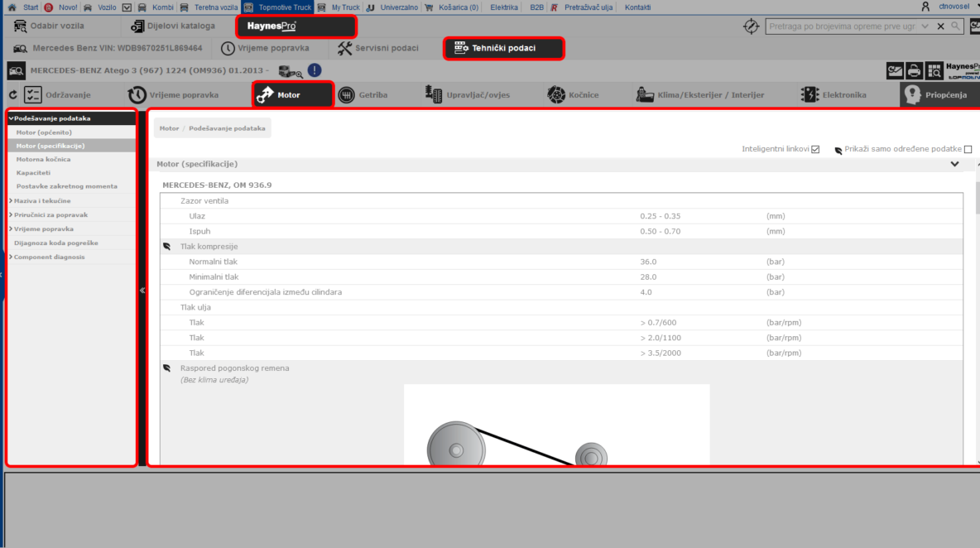Open Odabir vozila vehicle selection
980x548 pixels.
[49, 26]
